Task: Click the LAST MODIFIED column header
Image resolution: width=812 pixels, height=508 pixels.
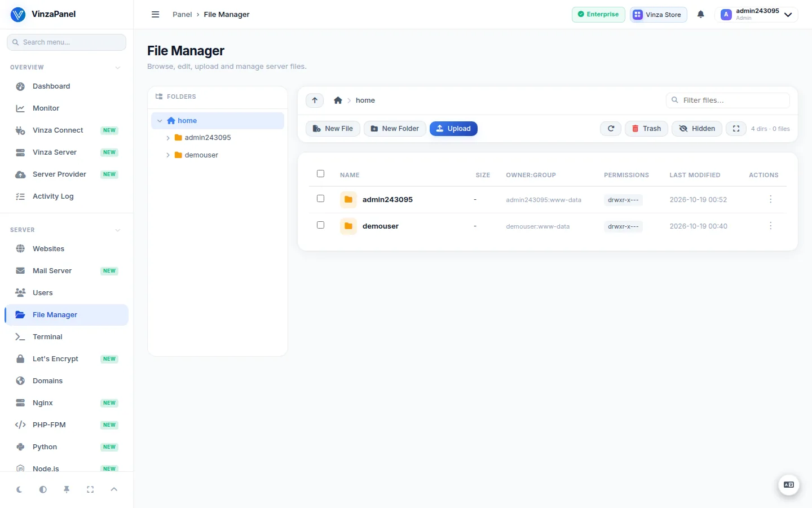Action: (695, 175)
